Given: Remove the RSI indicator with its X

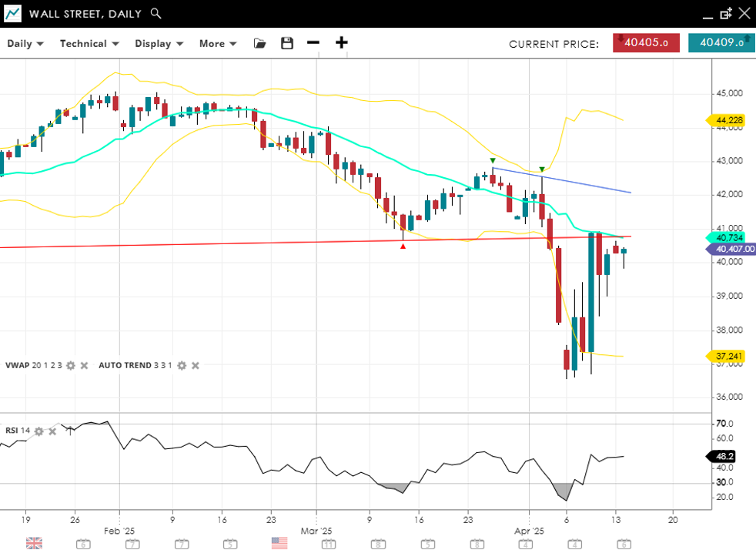Looking at the screenshot, I should tap(52, 431).
